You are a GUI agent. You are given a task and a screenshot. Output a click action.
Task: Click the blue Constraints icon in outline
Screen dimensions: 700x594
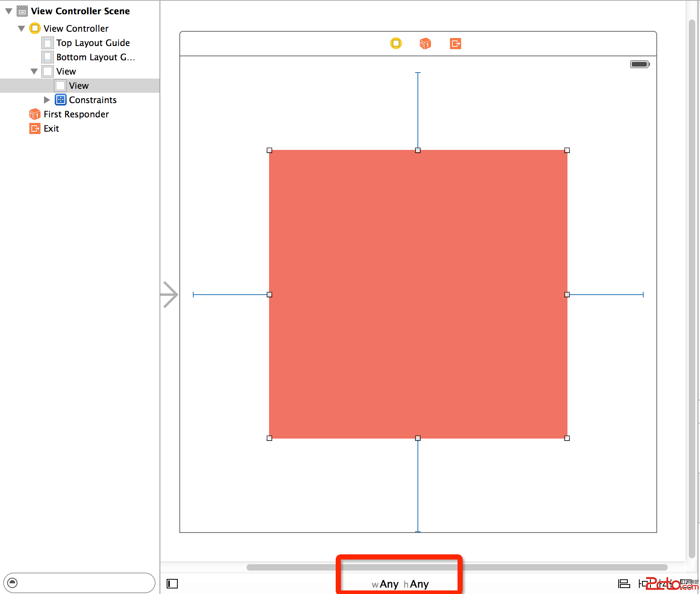click(x=60, y=100)
